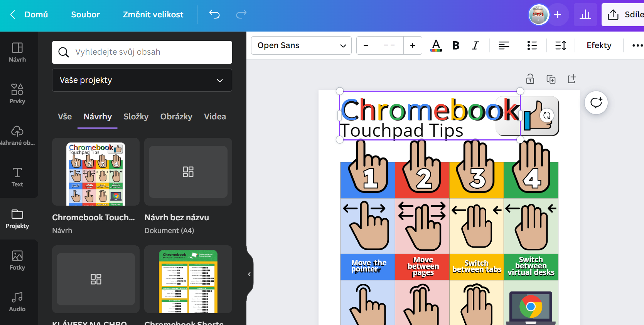Switch to the Vše tab
The image size is (644, 325).
pos(65,117)
